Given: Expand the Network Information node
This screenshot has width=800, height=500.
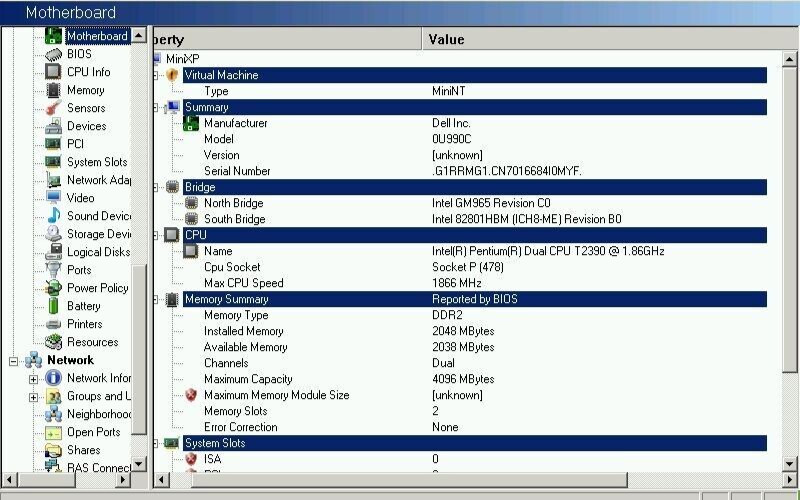Looking at the screenshot, I should (x=33, y=379).
